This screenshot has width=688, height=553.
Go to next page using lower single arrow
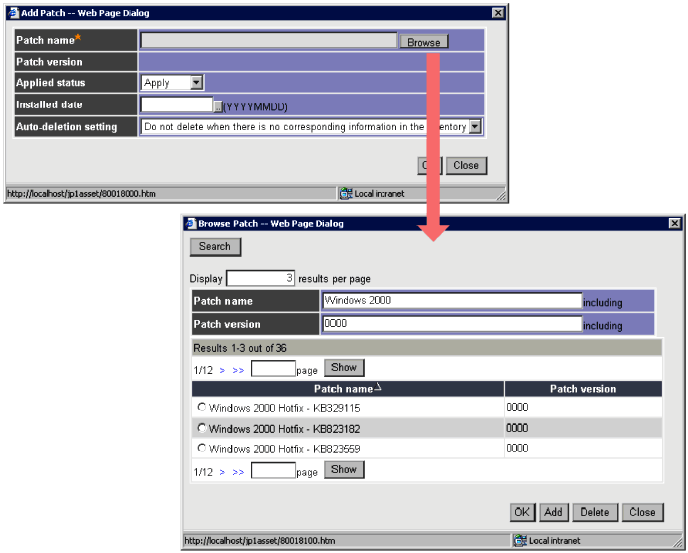pyautogui.click(x=222, y=473)
